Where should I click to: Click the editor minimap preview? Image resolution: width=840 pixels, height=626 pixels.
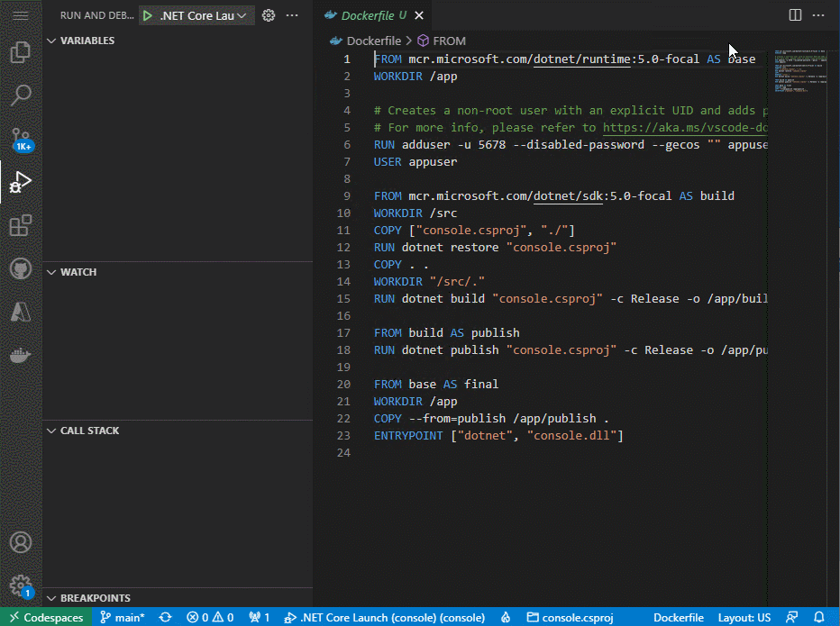click(x=800, y=72)
